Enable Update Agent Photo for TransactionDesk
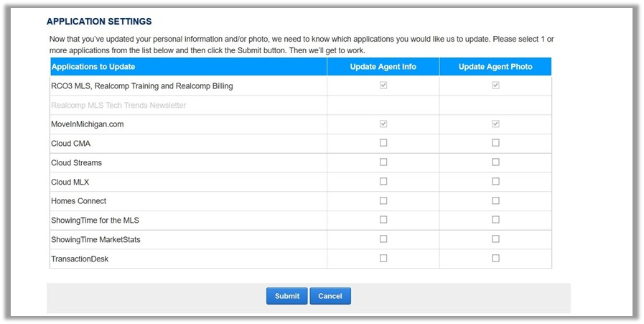Screen dimensions: 644x324 coord(495,258)
